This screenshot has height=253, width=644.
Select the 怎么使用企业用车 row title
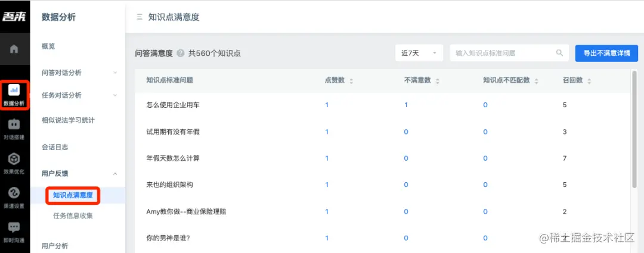pos(173,105)
